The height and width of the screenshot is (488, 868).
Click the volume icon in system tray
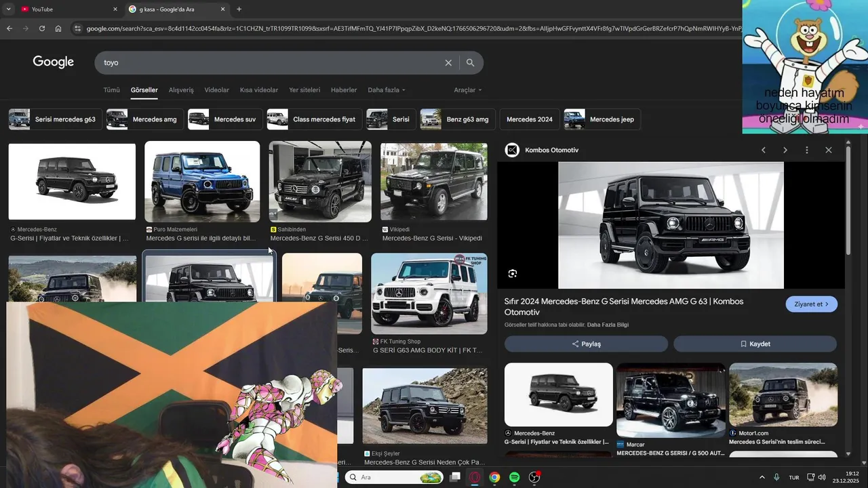823,477
